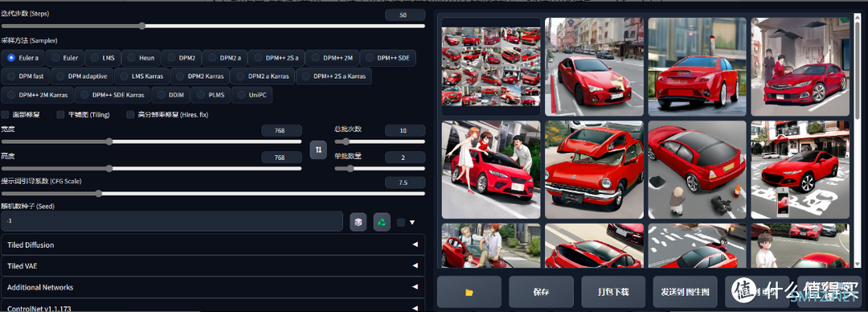Screen dimensions: 868x312
Task: Choose Heun sampler
Action: tap(141, 58)
